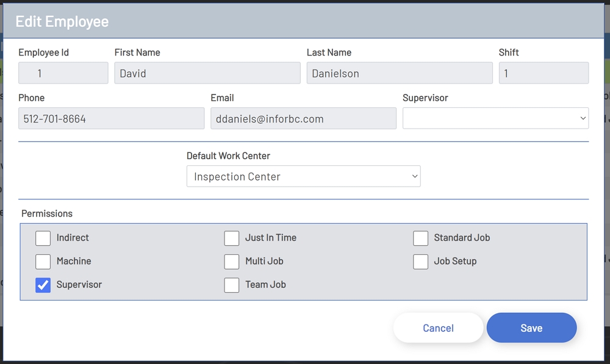Enable the Indirect permission checkbox
The height and width of the screenshot is (364, 610).
tap(43, 238)
